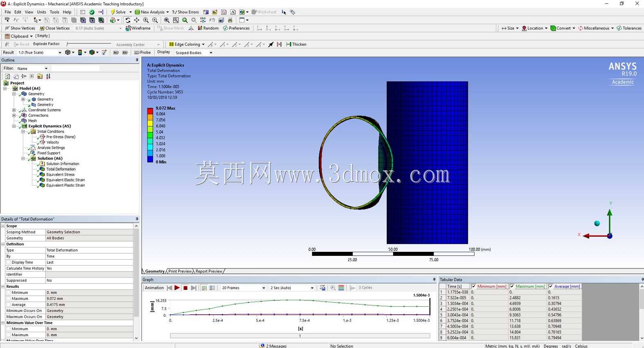
Task: Toggle Minimum checkbox under Minimum Value Over Time
Action: click(x=8, y=329)
